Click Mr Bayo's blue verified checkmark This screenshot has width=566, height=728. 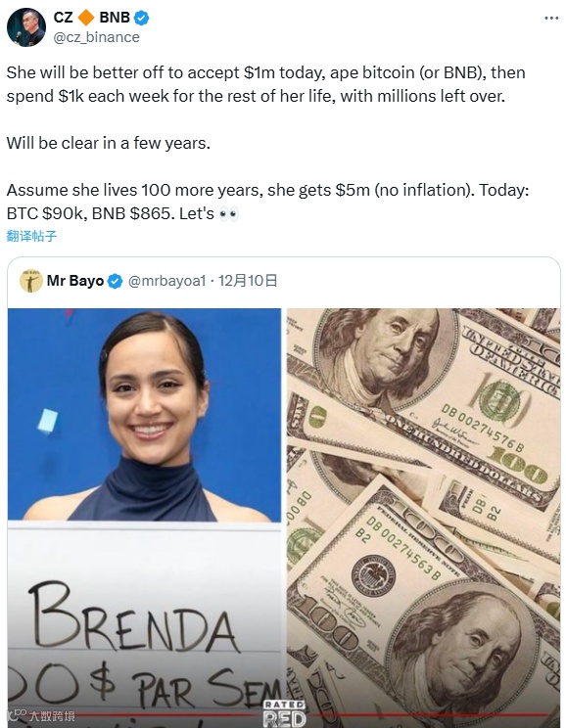coord(115,281)
